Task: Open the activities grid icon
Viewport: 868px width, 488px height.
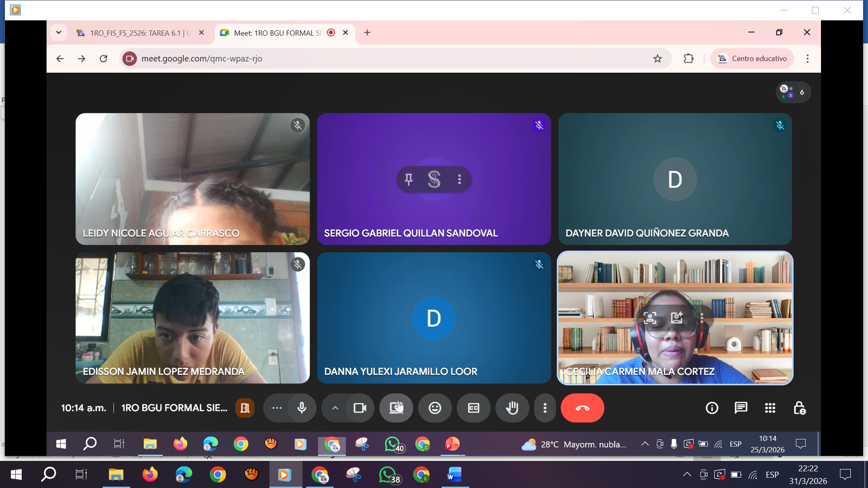Action: 770,408
